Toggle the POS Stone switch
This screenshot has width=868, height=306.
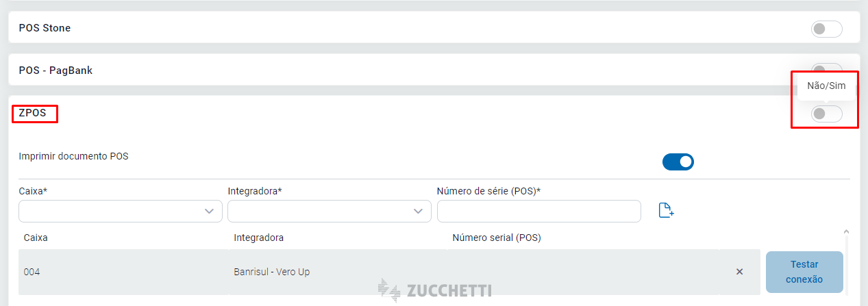pyautogui.click(x=826, y=29)
